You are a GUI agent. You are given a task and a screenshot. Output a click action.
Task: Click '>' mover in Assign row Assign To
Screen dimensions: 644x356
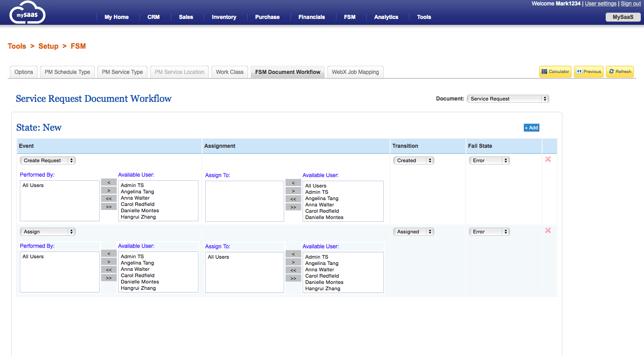point(293,262)
